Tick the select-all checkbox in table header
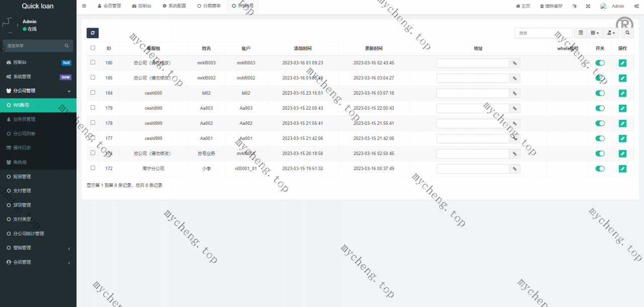Viewport: 644px width, 307px height. point(93,48)
